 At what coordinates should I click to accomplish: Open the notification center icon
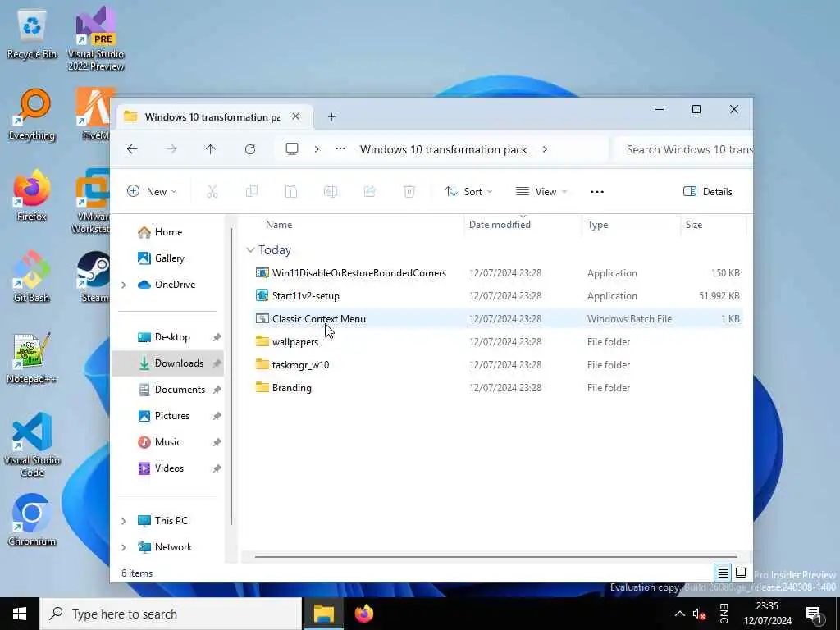814,615
